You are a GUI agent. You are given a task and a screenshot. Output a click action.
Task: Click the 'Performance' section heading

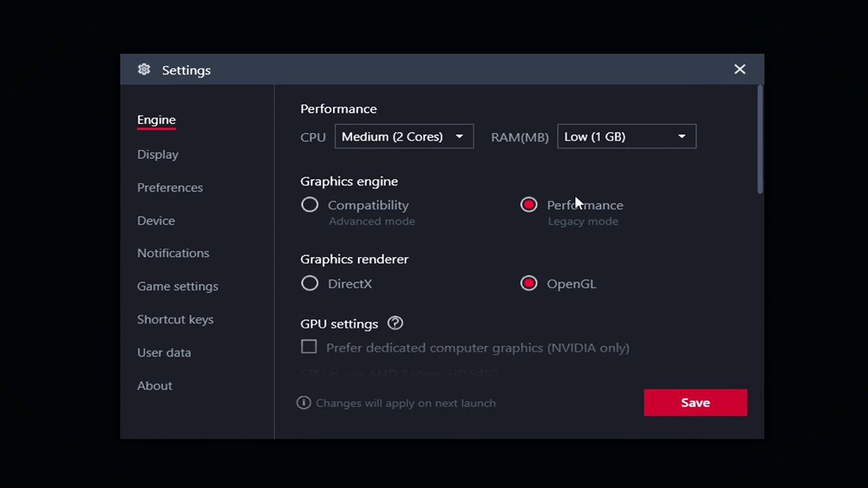(x=338, y=109)
